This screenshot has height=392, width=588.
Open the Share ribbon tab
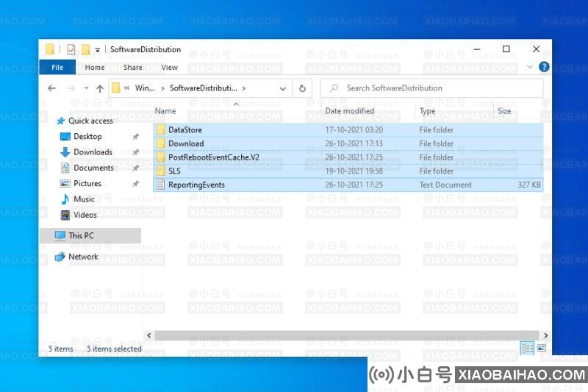133,67
